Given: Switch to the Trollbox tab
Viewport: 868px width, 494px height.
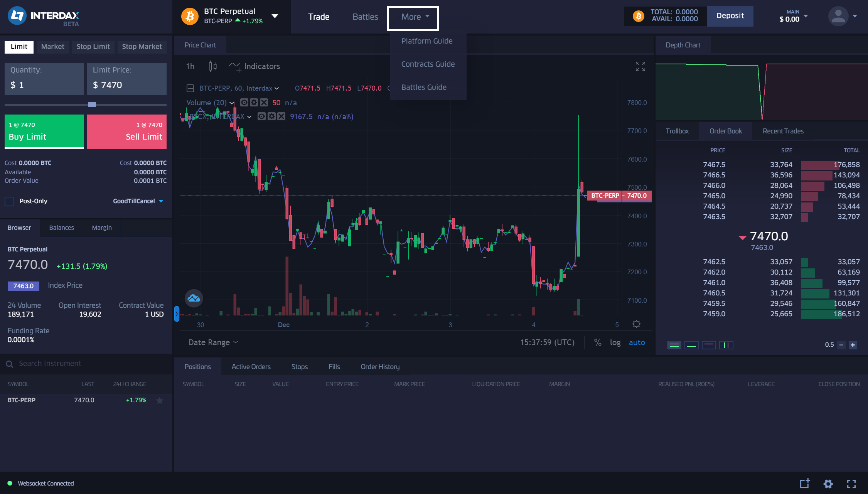Looking at the screenshot, I should (677, 131).
